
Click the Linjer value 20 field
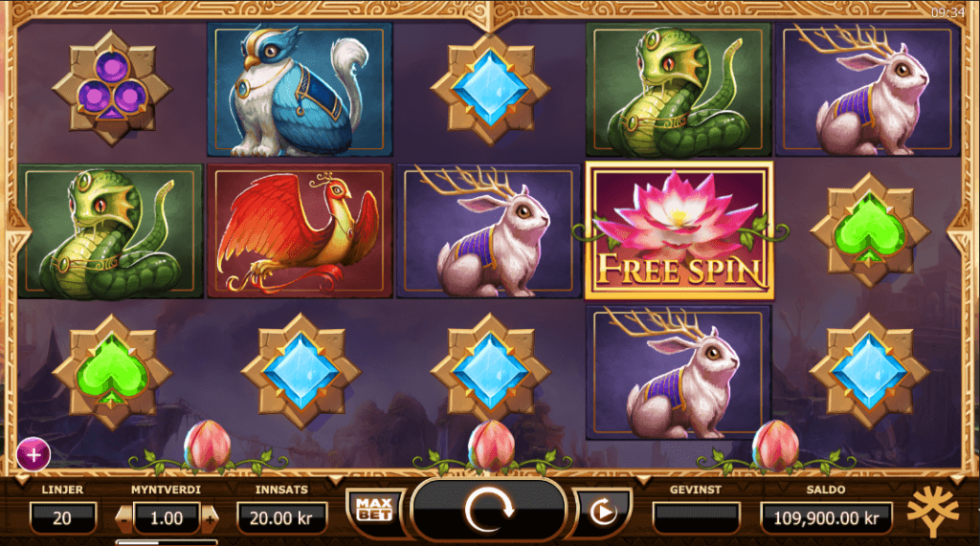[62, 518]
